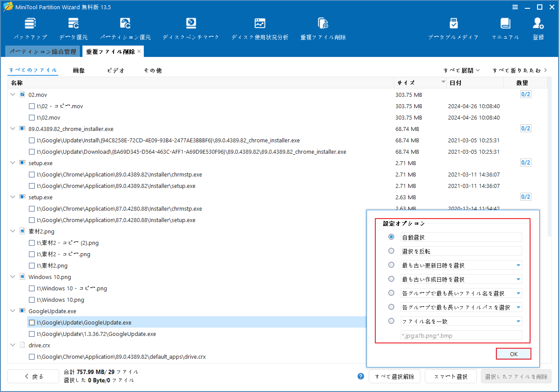Open ディスク使用状況分析 (Disk Space Analyzer)

click(260, 28)
